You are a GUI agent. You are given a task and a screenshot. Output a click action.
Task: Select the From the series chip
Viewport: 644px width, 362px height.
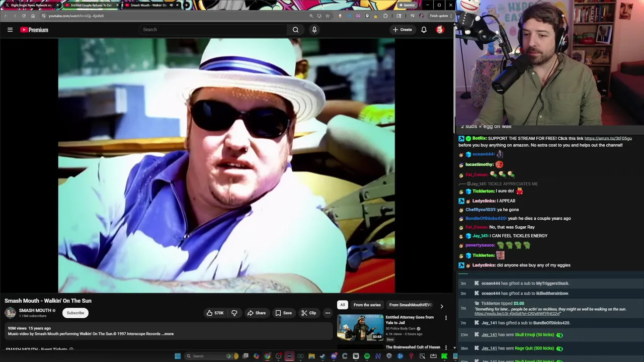pyautogui.click(x=367, y=305)
